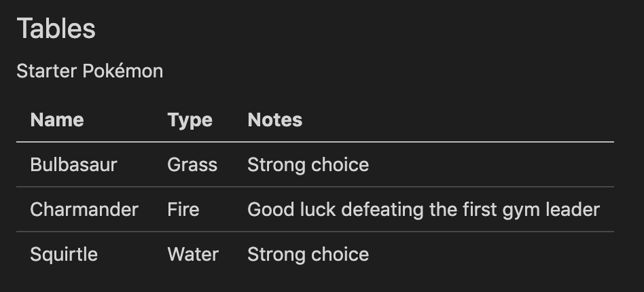This screenshot has width=644, height=292.
Task: Click the "Strong choice" note for Bulbasaur
Action: point(308,165)
